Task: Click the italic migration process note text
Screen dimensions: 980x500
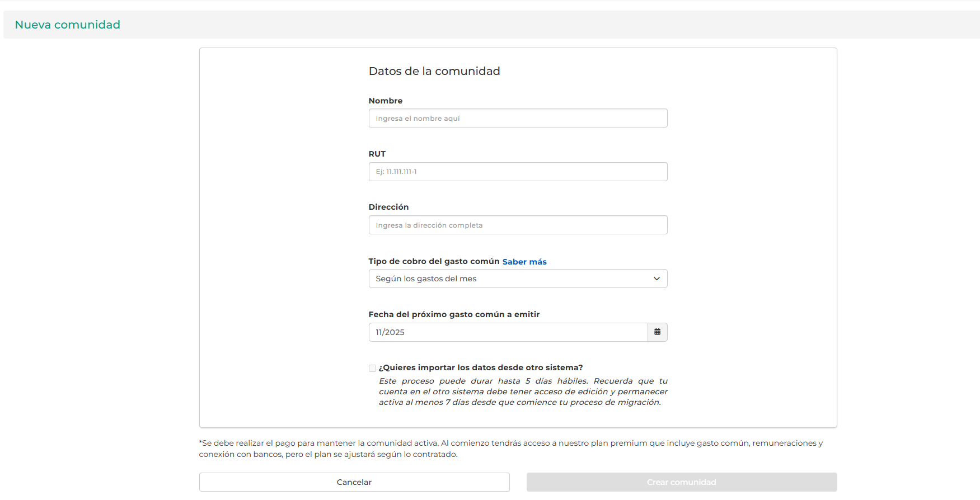Action: coord(523,391)
